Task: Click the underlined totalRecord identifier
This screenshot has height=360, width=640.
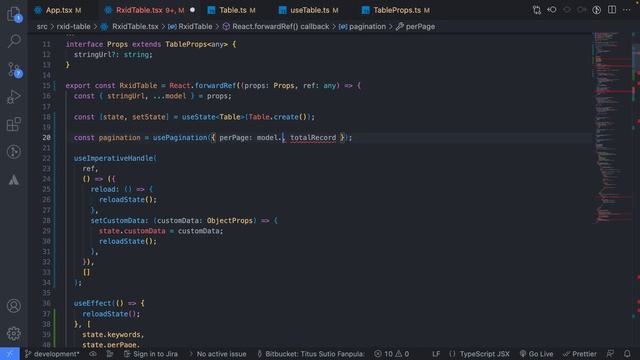Action: pos(313,138)
